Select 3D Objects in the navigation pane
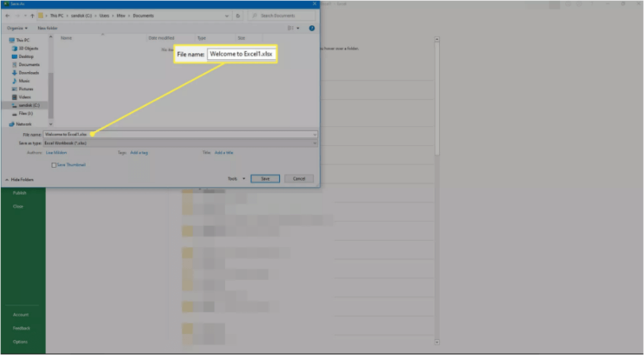This screenshot has height=355, width=644. click(x=28, y=48)
